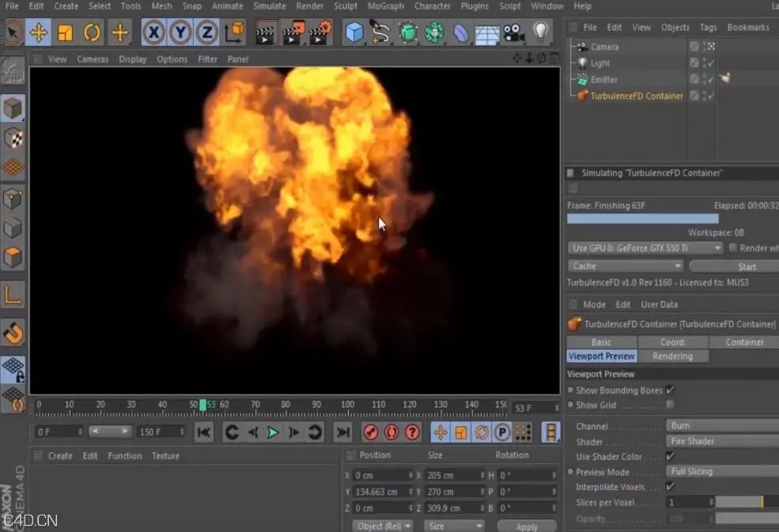Adjust the Slices per Voxel slider

[x=747, y=502]
